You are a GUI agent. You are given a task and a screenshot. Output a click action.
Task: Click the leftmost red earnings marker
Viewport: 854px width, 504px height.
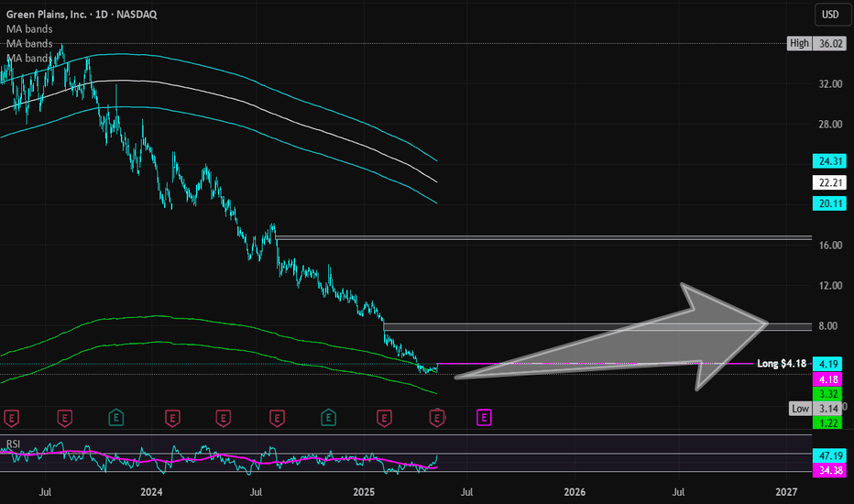click(11, 419)
